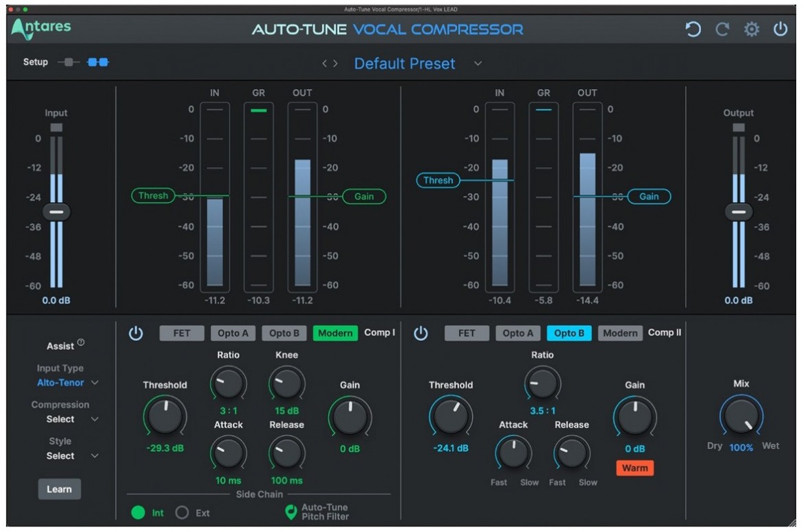
Task: Click the 3.5 : 1 ratio value
Action: [543, 411]
